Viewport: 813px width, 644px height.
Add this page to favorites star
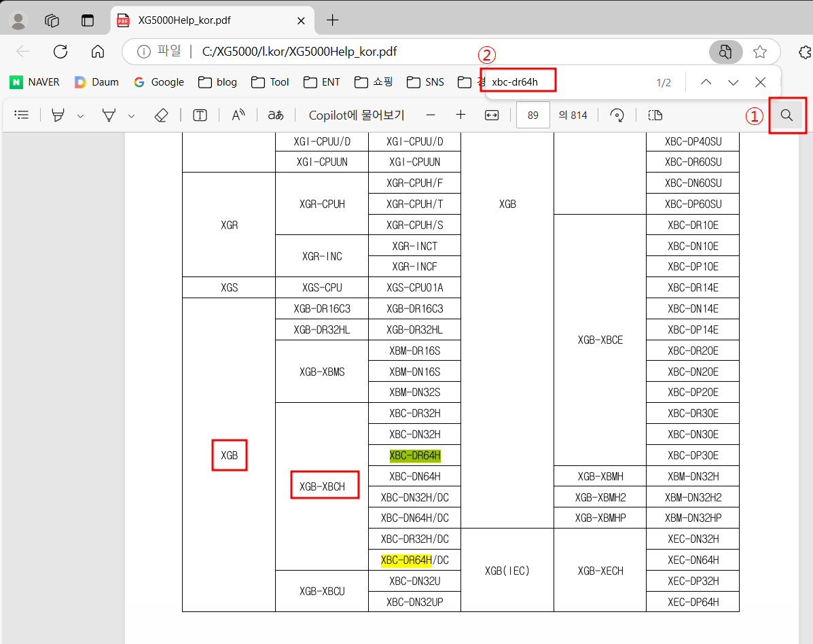[x=760, y=52]
